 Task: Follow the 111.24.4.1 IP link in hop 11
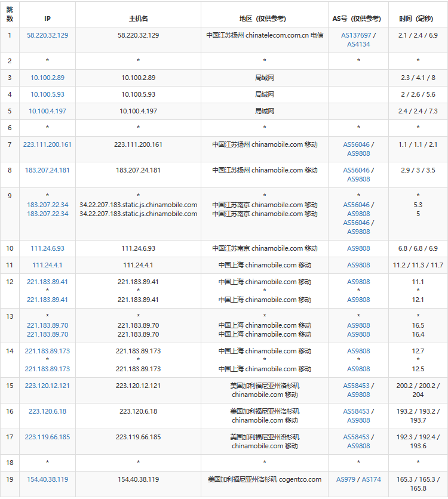47,265
